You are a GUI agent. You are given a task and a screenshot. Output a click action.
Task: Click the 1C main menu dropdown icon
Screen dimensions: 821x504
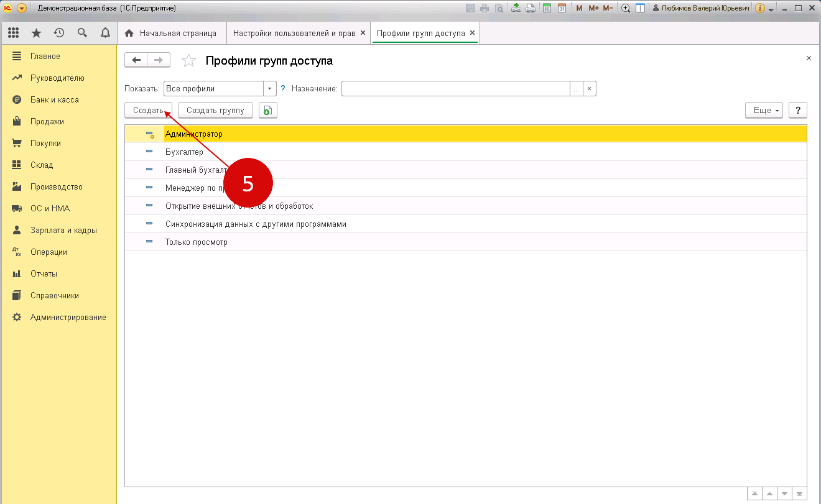click(x=22, y=8)
